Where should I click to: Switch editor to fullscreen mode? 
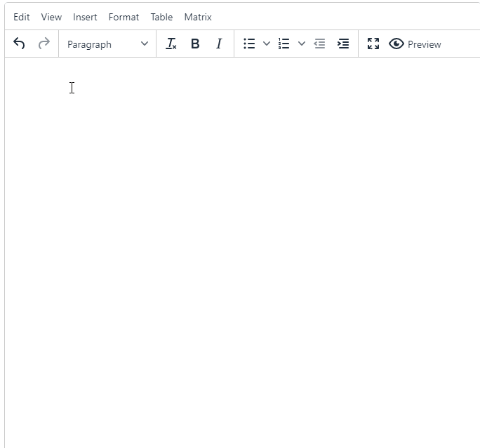pos(373,44)
